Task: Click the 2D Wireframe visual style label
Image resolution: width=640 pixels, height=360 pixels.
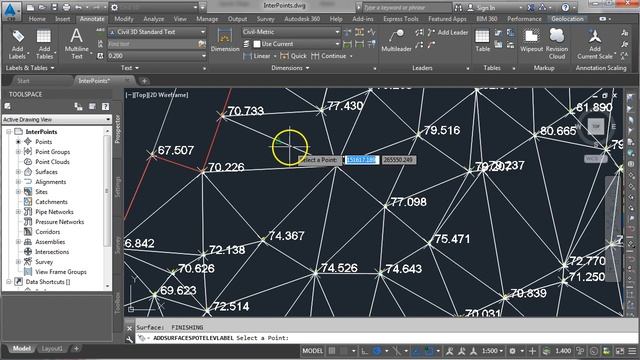Action: tap(167, 95)
